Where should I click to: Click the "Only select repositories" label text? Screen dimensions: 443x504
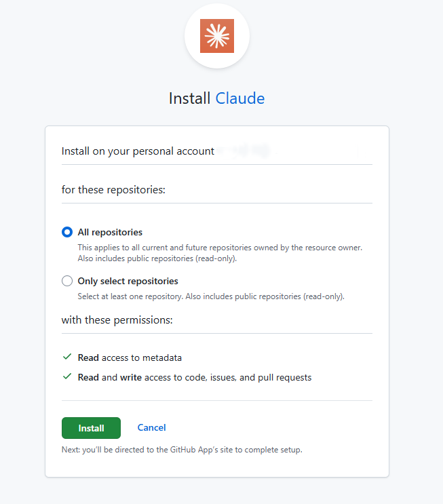[x=128, y=281]
